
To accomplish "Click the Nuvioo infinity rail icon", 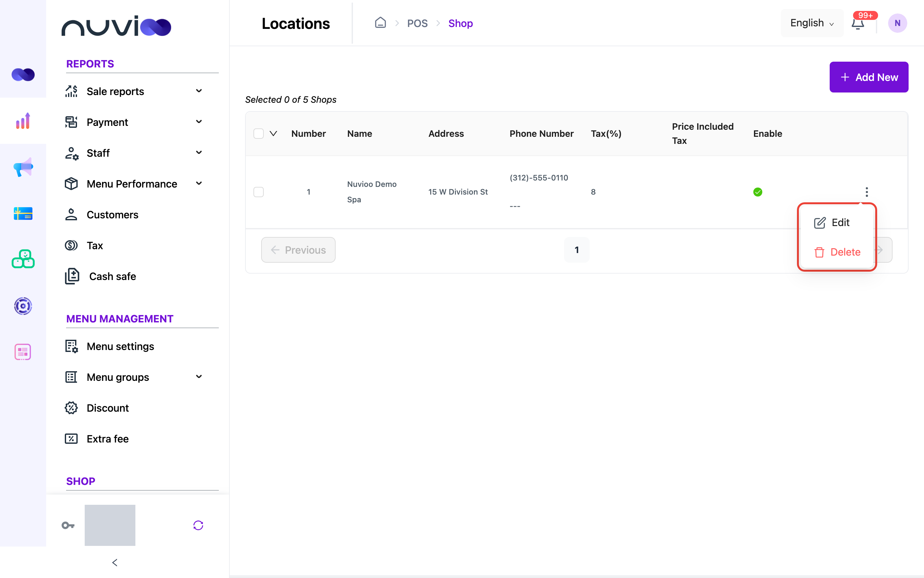I will click(x=23, y=74).
